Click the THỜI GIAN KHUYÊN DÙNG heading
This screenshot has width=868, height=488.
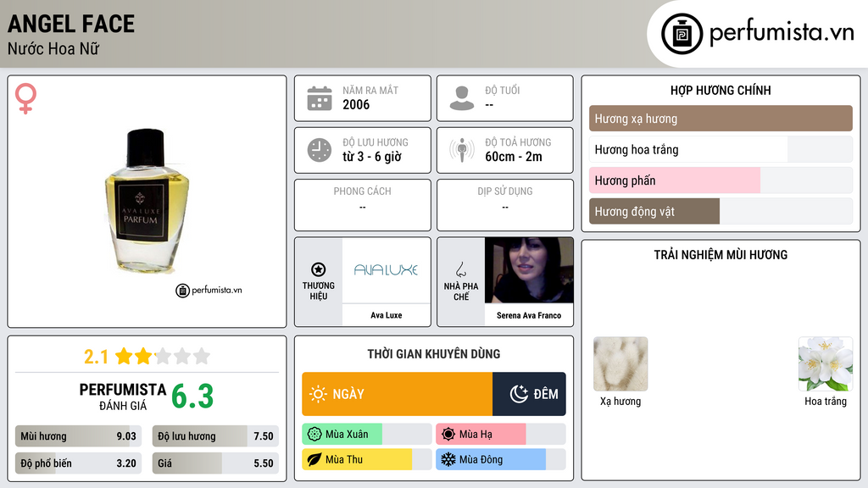click(434, 353)
